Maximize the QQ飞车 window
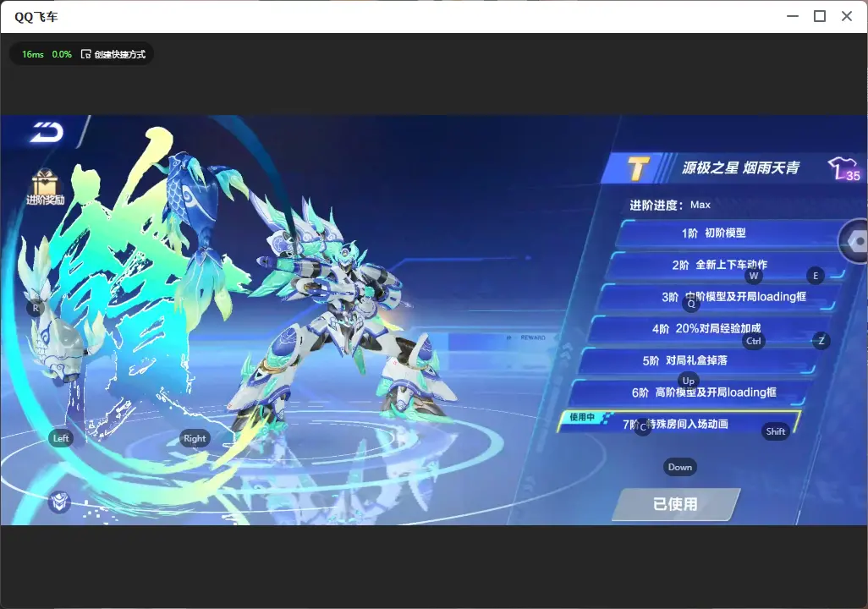Viewport: 868px width, 609px height. pyautogui.click(x=820, y=17)
